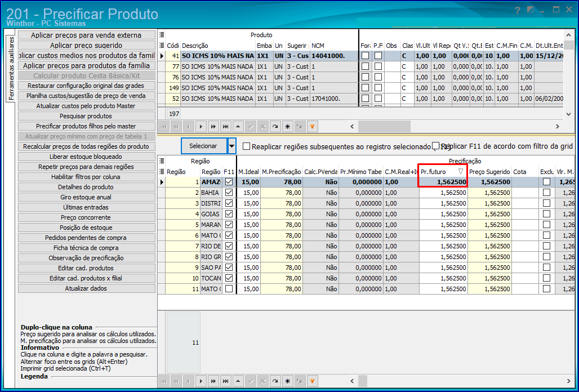
Task: Open dropdown arrow next to Selecionar
Action: coord(231,146)
